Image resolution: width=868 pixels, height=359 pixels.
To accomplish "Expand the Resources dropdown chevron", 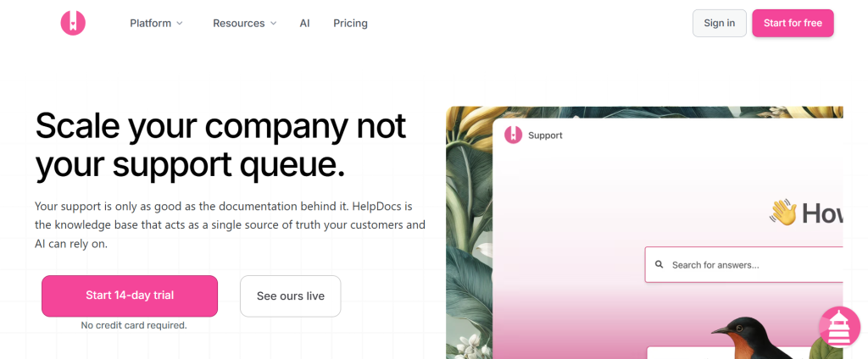I will [273, 24].
